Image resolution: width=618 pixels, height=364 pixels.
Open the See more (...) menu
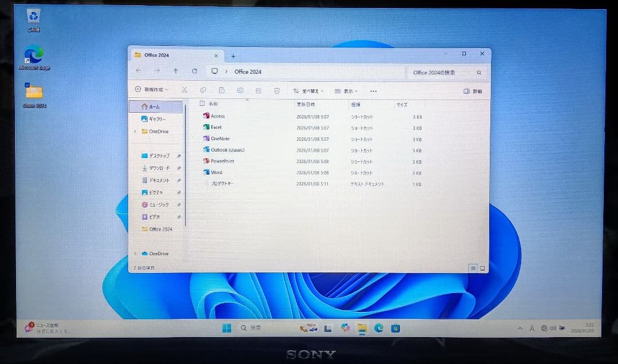pos(374,90)
